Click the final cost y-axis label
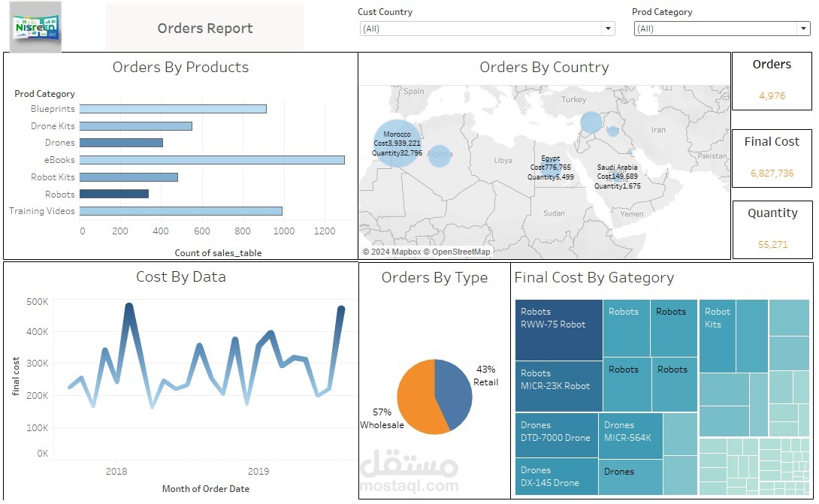 16,376
